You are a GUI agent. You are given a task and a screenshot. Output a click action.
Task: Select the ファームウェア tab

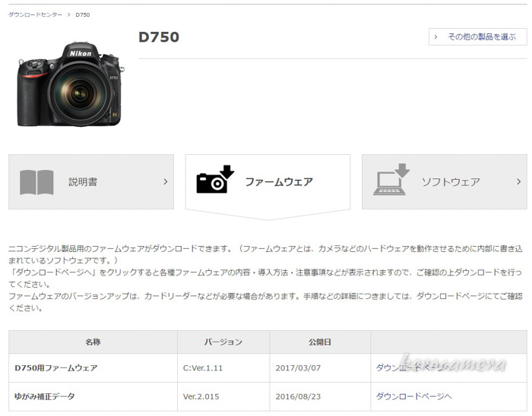268,182
